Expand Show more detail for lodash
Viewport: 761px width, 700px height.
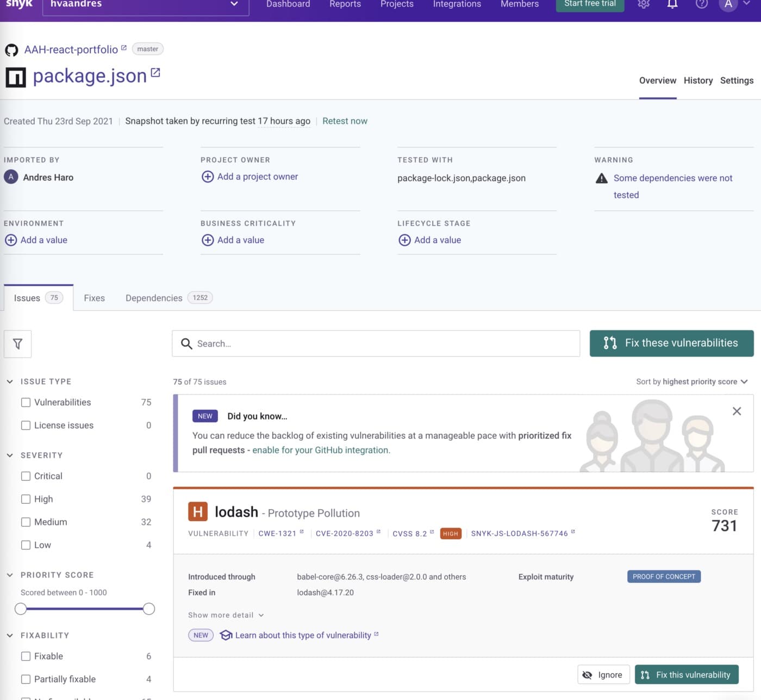point(226,615)
